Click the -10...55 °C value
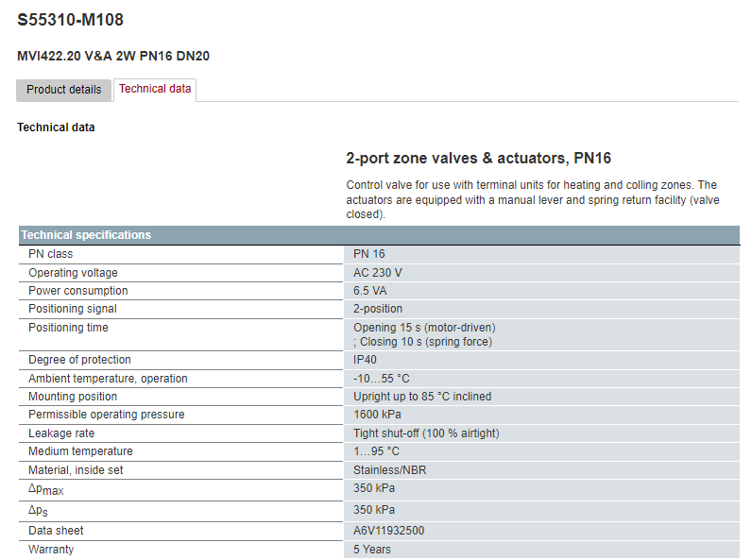Image resolution: width=752 pixels, height=560 pixels. [382, 379]
